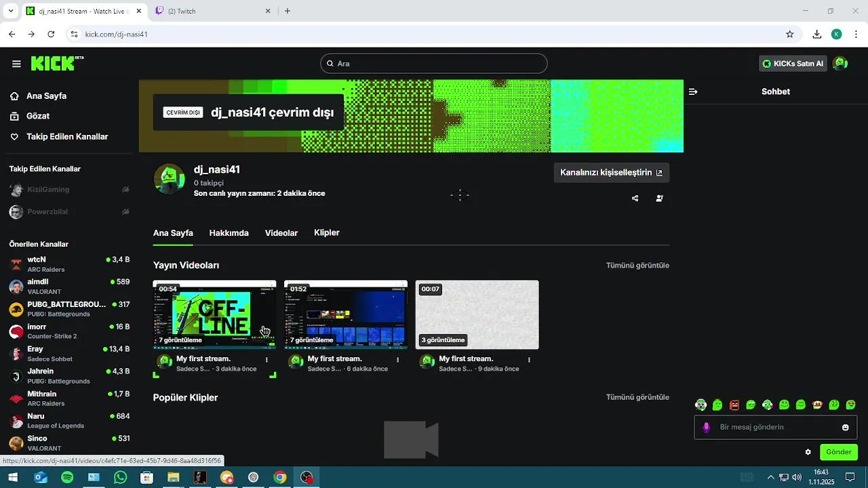Focus the Ara search field
Viewport: 868px width, 488px height.
(x=434, y=64)
